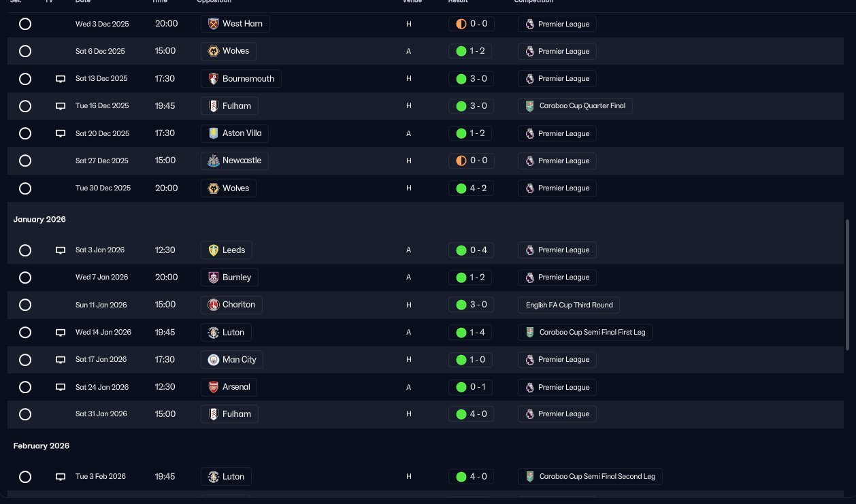Screen dimensions: 856x504
Task: Click the TV icon for Man City fixture
Action: click(61, 360)
